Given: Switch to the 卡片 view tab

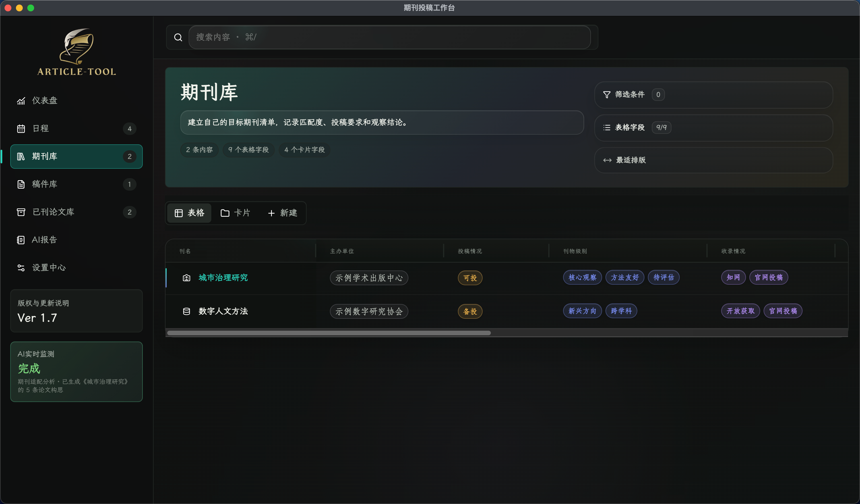Looking at the screenshot, I should pyautogui.click(x=235, y=213).
